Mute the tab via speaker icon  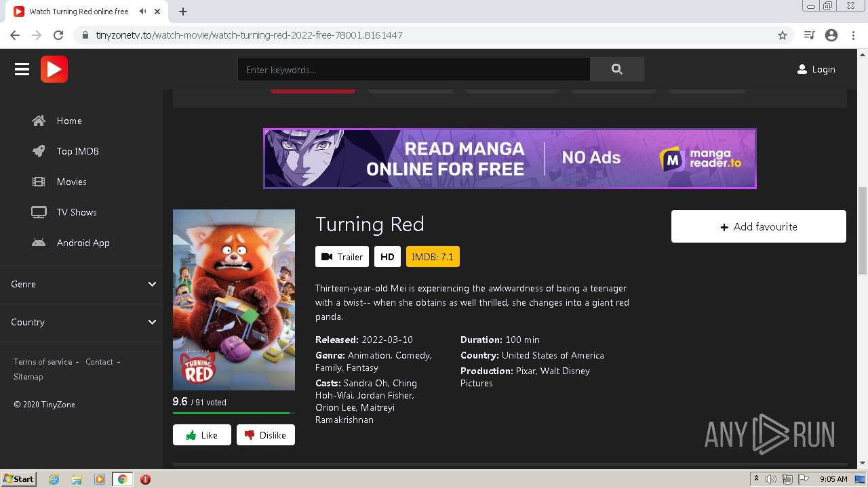click(142, 12)
